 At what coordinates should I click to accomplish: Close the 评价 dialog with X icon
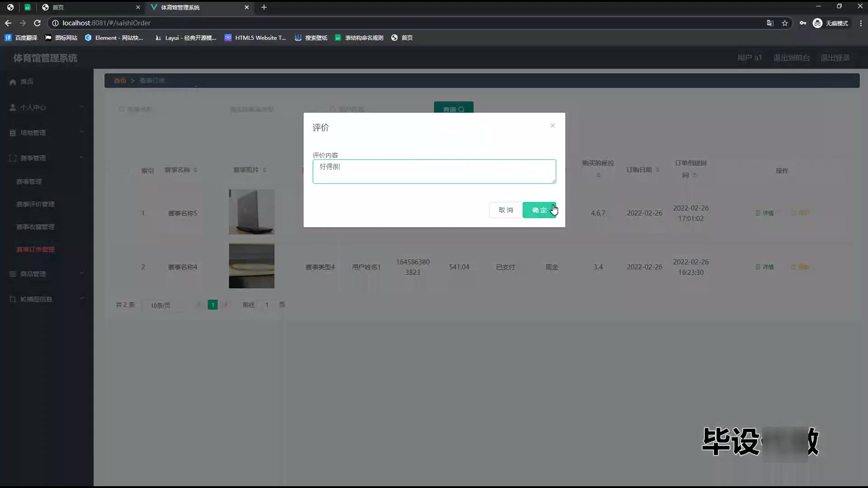pyautogui.click(x=552, y=126)
